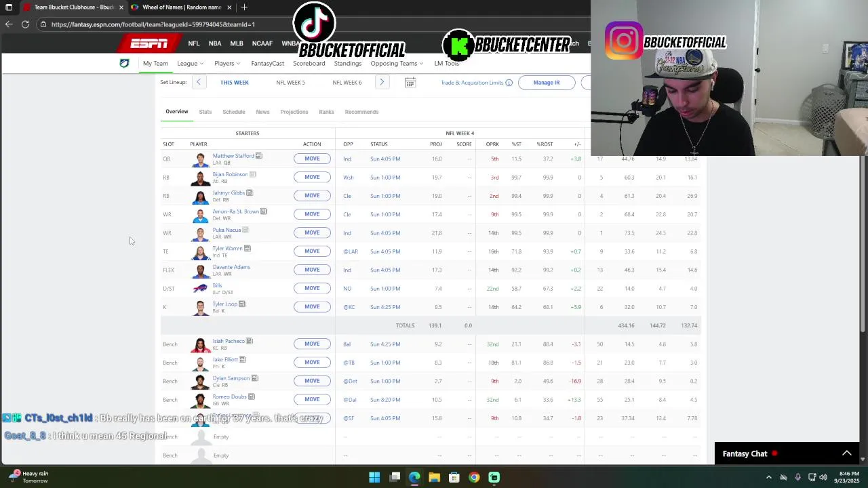Open Romeo Doubs' player news icon
The image size is (868, 488).
[x=252, y=396]
